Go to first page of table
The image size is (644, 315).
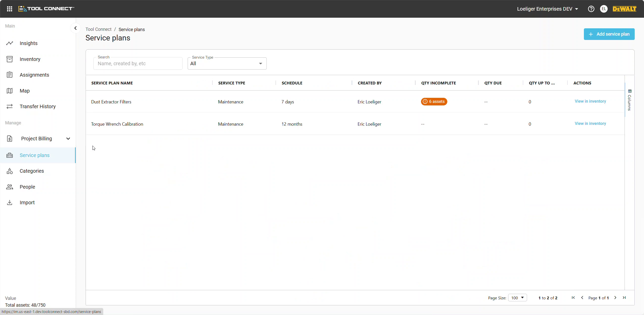coord(573,298)
